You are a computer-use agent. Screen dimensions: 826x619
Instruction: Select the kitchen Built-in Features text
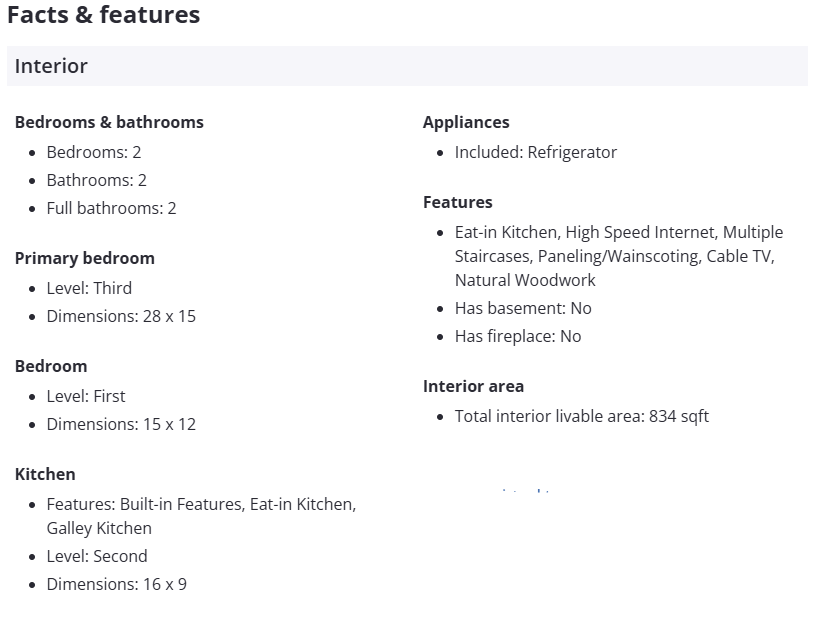(x=182, y=504)
